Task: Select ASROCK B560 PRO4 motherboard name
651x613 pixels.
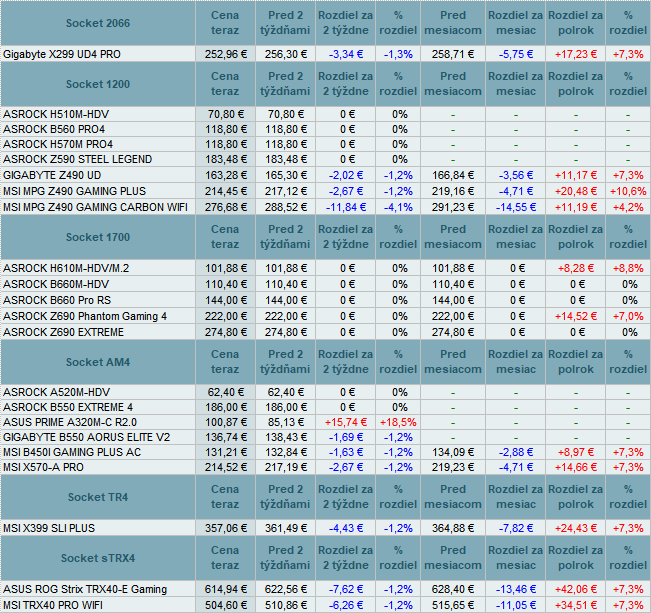Action: pos(54,129)
